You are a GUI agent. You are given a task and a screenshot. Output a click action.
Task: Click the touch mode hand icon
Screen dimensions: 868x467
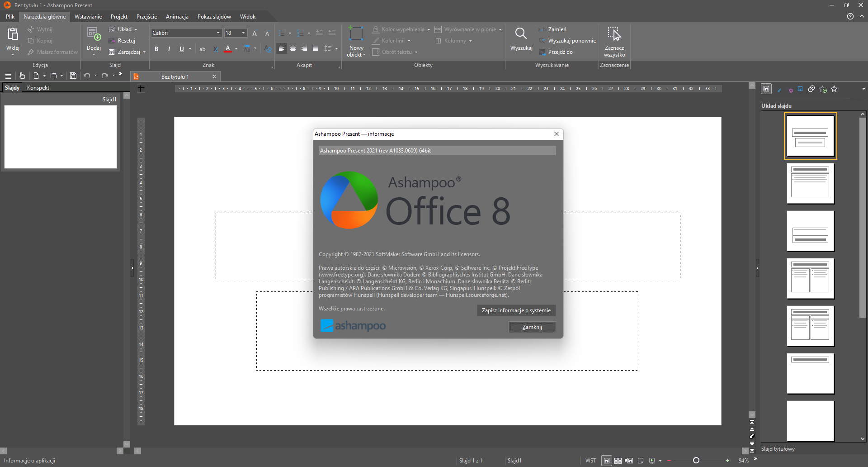point(22,76)
